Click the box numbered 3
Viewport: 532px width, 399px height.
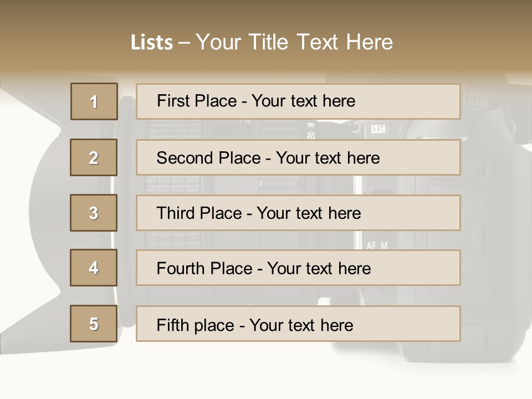94,213
